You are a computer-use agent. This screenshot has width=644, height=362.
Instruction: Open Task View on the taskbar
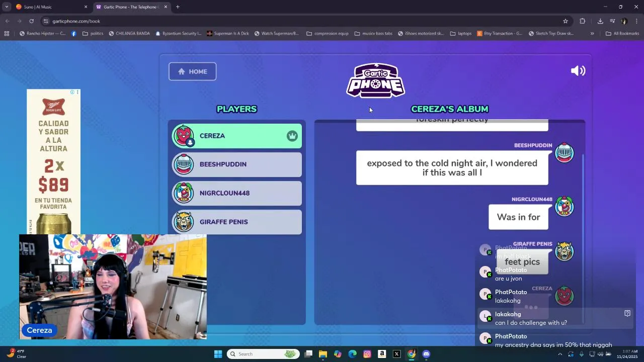[x=308, y=354]
